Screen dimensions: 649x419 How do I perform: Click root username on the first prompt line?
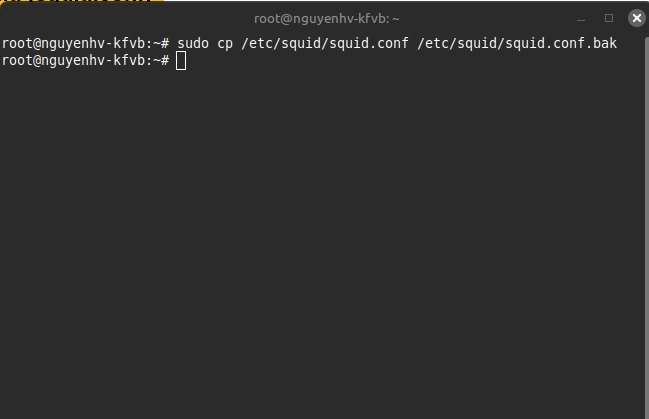tap(18, 44)
